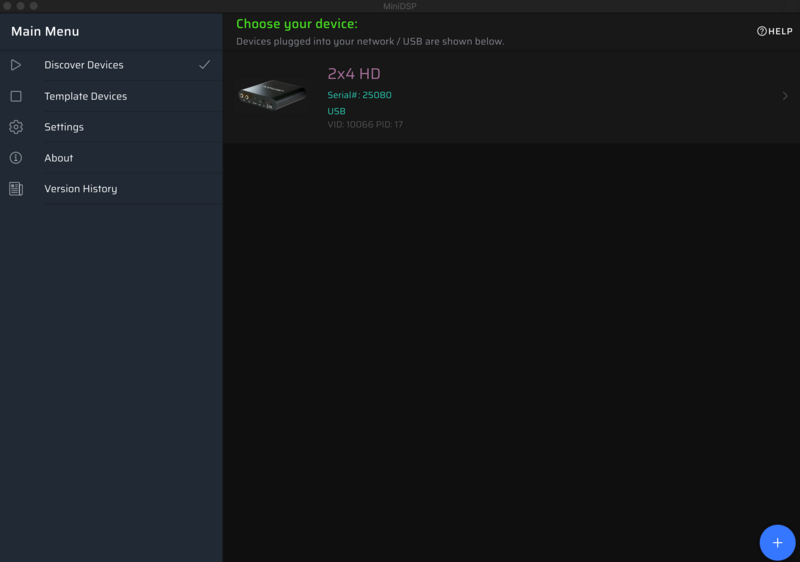800x562 pixels.
Task: Minimize the MiniDSP window
Action: (x=20, y=6)
